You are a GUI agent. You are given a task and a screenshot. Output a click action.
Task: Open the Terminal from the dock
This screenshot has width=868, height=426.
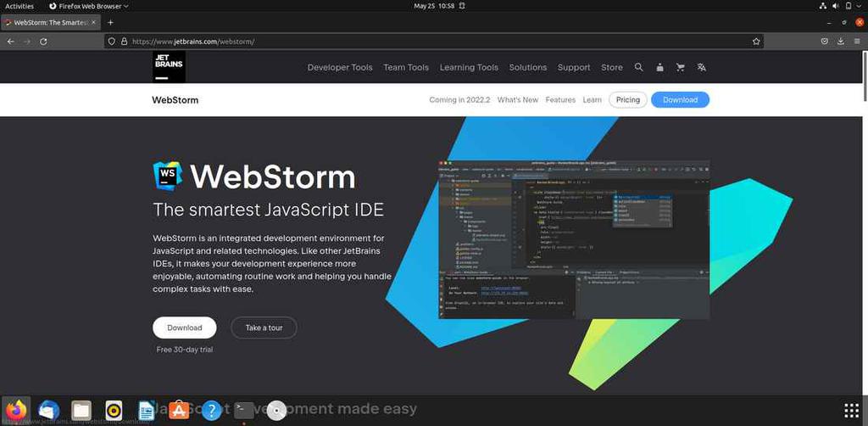click(x=244, y=411)
